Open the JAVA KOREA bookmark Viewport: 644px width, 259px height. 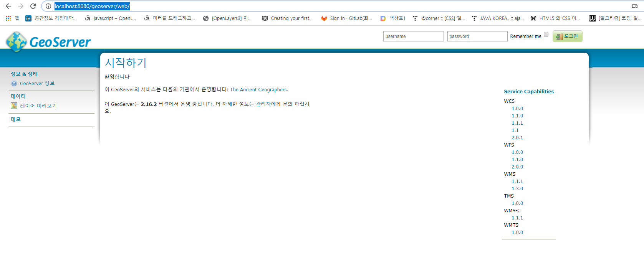tap(498, 18)
